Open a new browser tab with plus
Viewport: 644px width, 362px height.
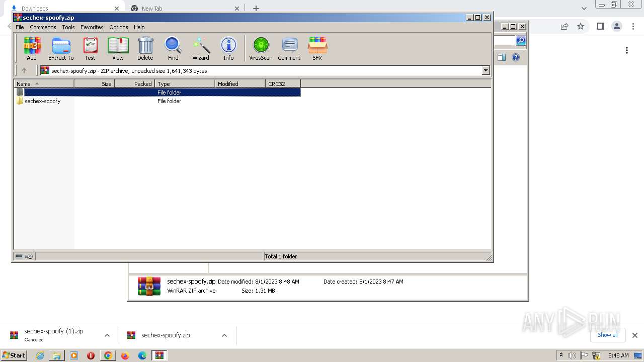click(x=256, y=8)
